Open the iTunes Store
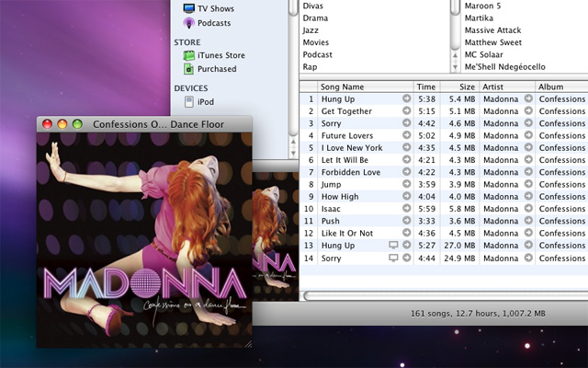Image resolution: width=588 pixels, height=368 pixels. [221, 55]
